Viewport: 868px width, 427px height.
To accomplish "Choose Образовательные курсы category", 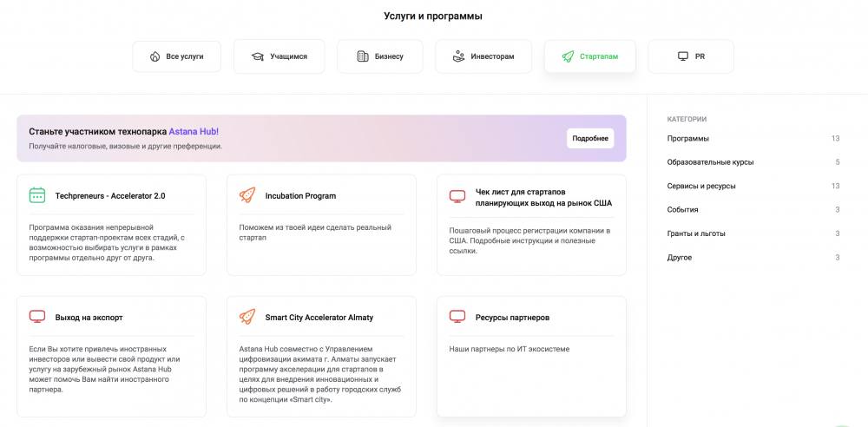I will point(710,162).
